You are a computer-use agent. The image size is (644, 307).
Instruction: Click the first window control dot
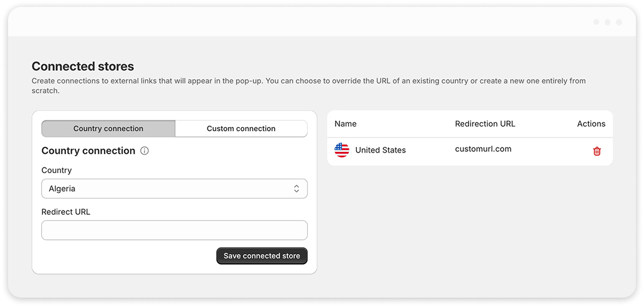tap(597, 22)
